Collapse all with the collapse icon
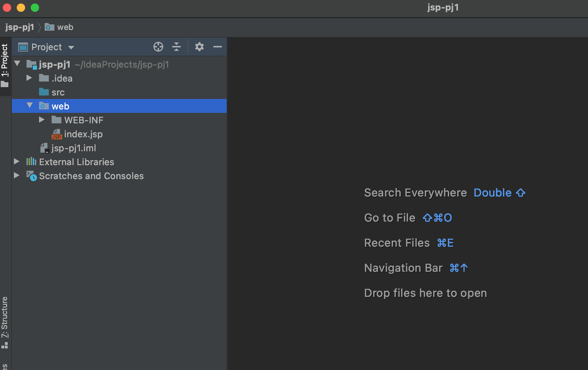 (x=176, y=47)
